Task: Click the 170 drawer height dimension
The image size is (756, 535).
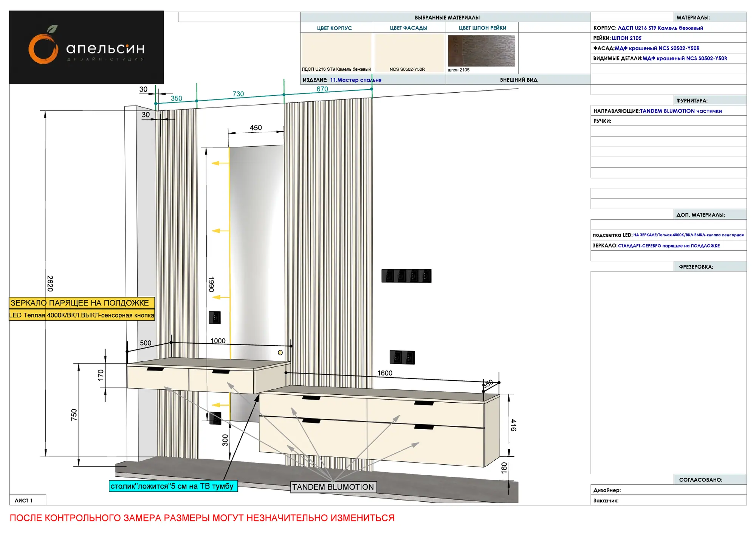Action: (101, 375)
